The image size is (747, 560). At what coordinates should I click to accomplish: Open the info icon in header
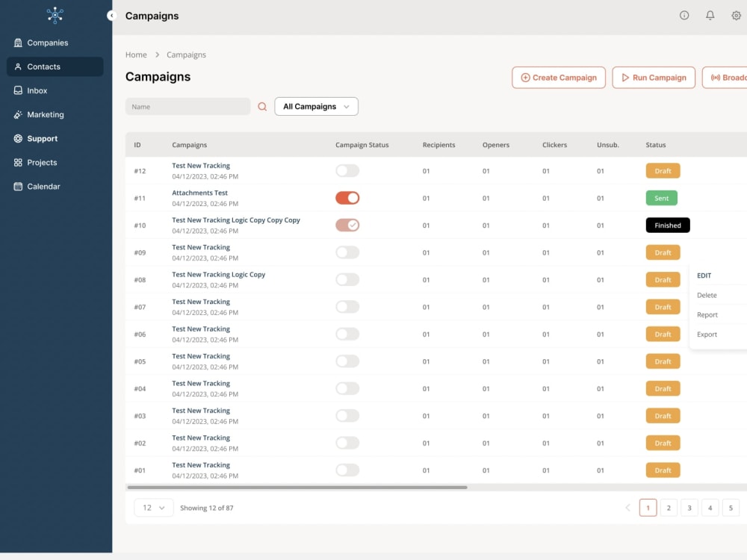684,15
